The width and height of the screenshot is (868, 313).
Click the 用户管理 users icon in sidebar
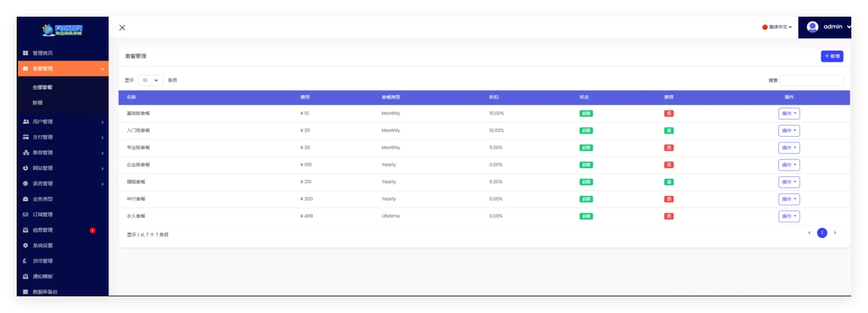[x=26, y=122]
